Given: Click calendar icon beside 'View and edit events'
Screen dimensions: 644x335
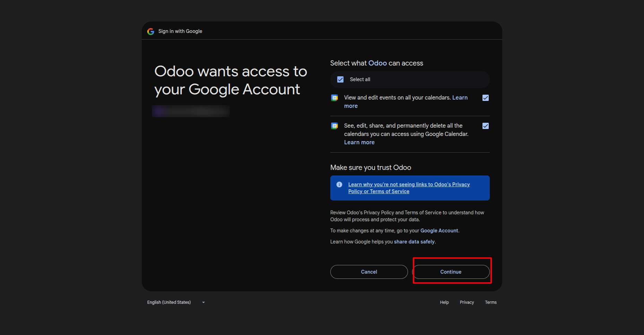Looking at the screenshot, I should (334, 98).
